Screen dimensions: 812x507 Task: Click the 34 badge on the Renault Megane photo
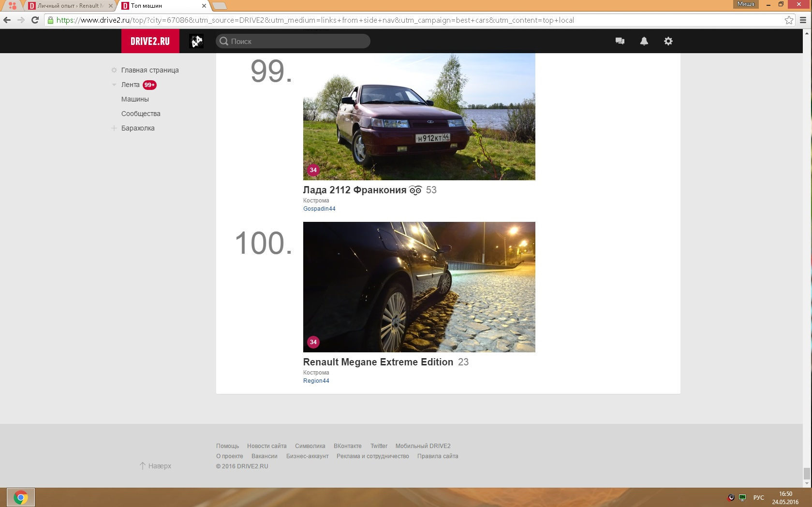click(x=313, y=342)
